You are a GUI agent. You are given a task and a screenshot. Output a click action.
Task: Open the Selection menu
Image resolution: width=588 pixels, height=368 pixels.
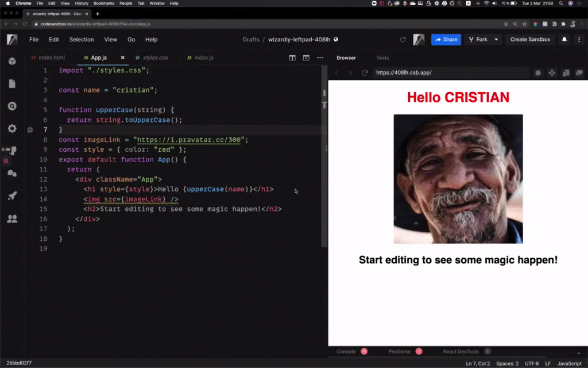[x=81, y=39]
